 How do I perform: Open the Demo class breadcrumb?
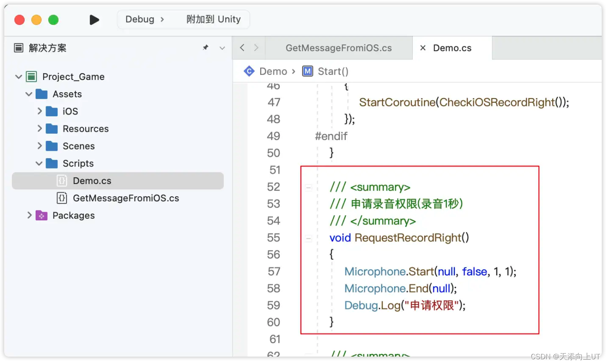tap(273, 71)
